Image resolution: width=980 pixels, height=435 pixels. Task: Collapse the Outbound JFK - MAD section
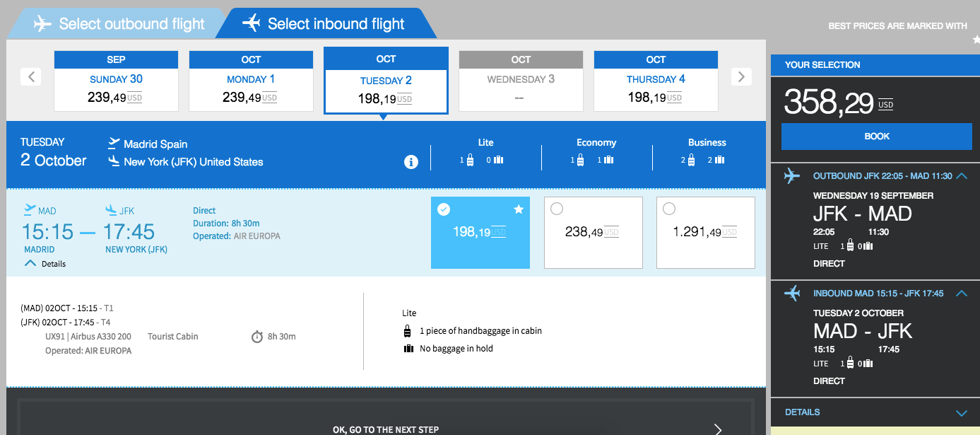[x=962, y=176]
